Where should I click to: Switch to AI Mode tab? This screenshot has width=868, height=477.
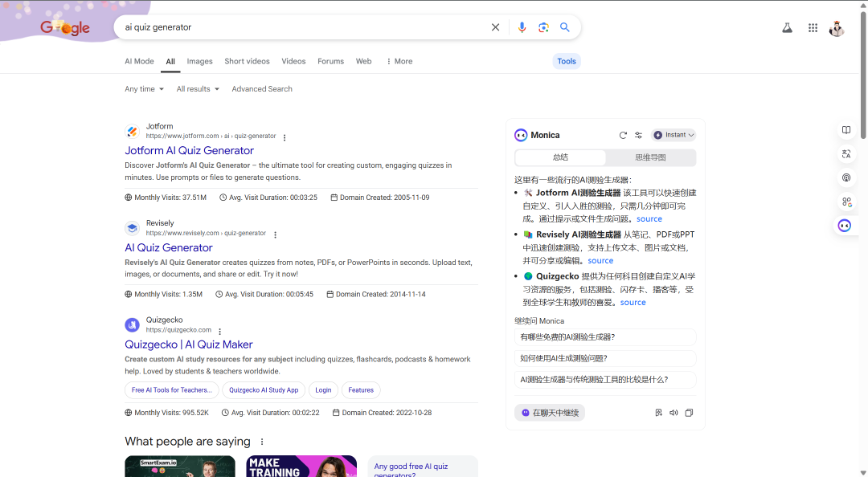pos(140,61)
